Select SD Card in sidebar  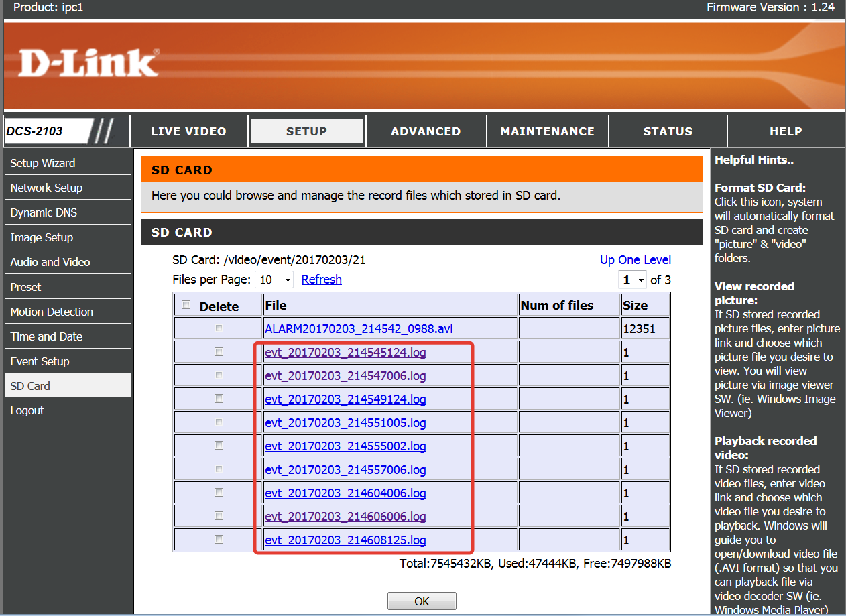pyautogui.click(x=68, y=385)
